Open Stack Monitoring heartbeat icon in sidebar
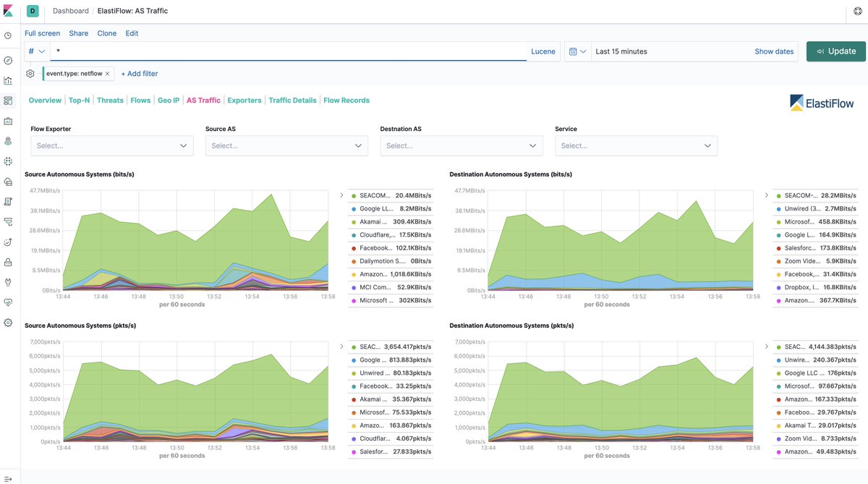 [8, 302]
